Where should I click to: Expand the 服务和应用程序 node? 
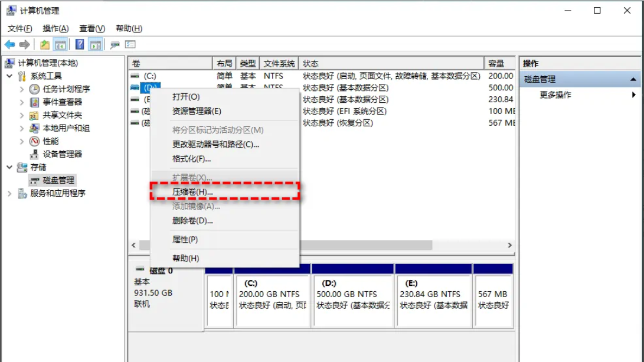click(9, 193)
